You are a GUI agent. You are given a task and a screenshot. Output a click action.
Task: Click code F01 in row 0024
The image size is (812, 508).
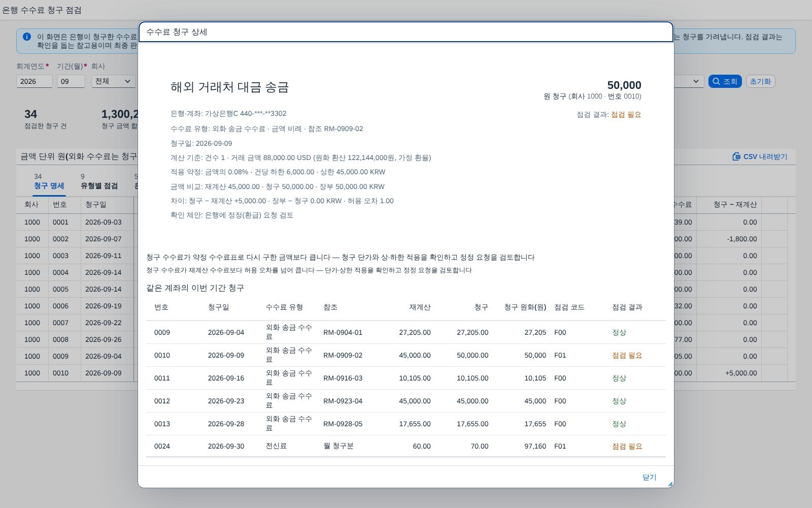point(560,446)
